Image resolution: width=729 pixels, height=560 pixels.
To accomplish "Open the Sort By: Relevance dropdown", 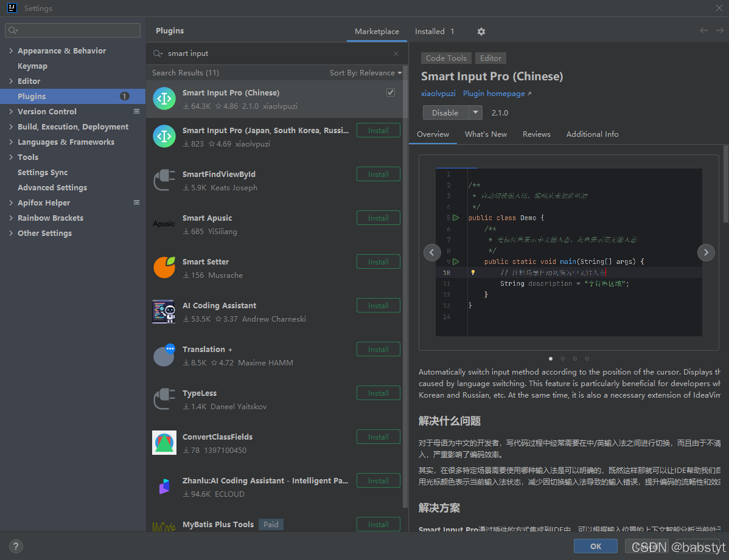I will tap(366, 73).
